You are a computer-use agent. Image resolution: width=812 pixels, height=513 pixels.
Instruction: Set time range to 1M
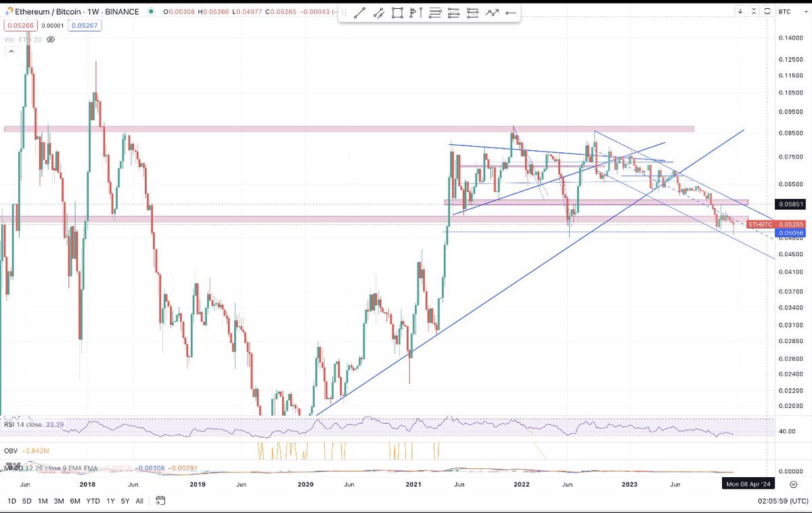(x=43, y=501)
